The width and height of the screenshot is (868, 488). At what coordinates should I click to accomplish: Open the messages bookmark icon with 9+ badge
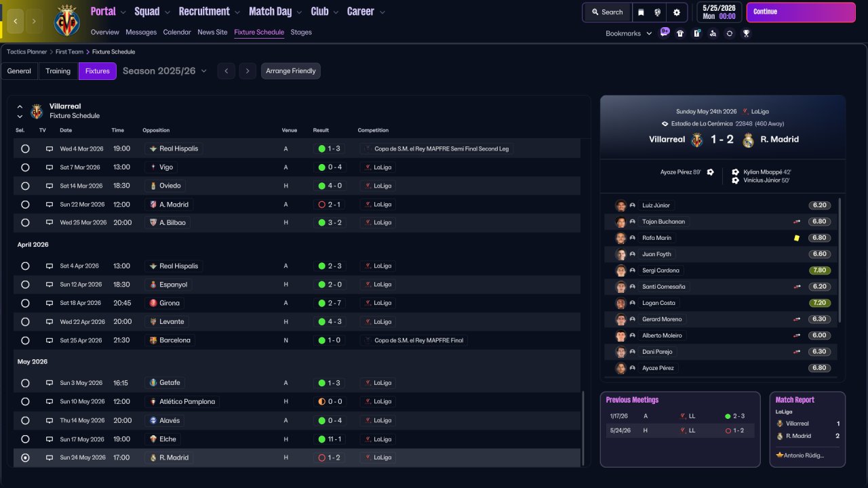(x=665, y=33)
